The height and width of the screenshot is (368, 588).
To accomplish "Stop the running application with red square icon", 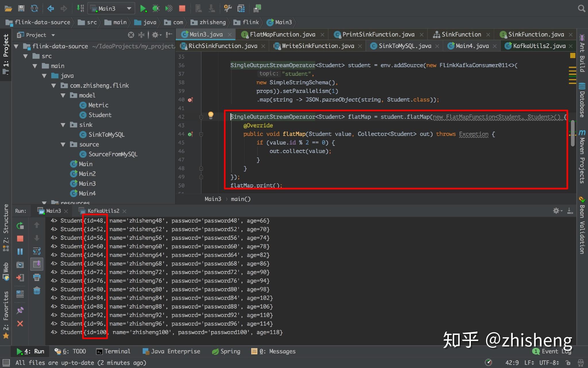I will point(182,9).
